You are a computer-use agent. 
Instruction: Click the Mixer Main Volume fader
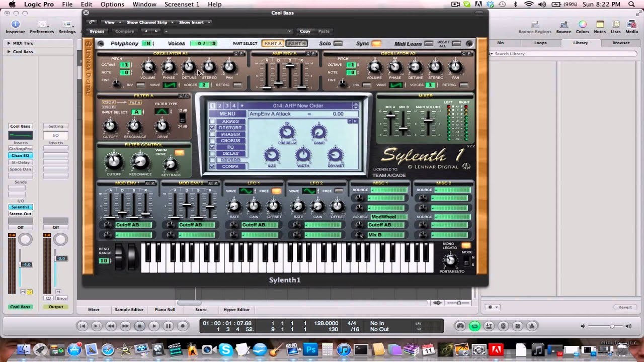[428, 120]
